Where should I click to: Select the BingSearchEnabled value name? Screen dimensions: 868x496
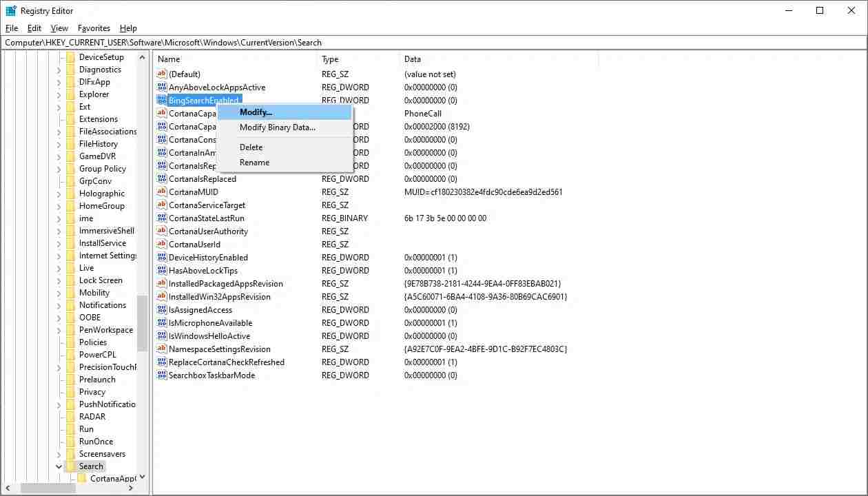tap(203, 101)
